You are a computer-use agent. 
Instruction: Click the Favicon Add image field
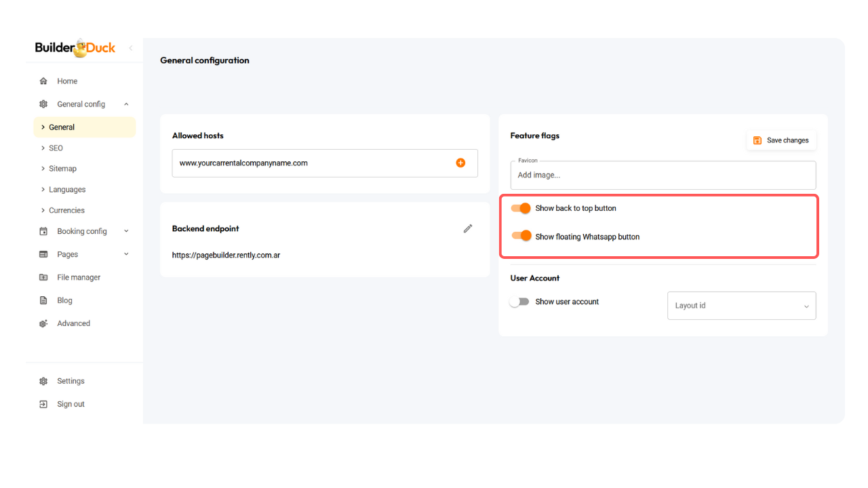pos(663,175)
